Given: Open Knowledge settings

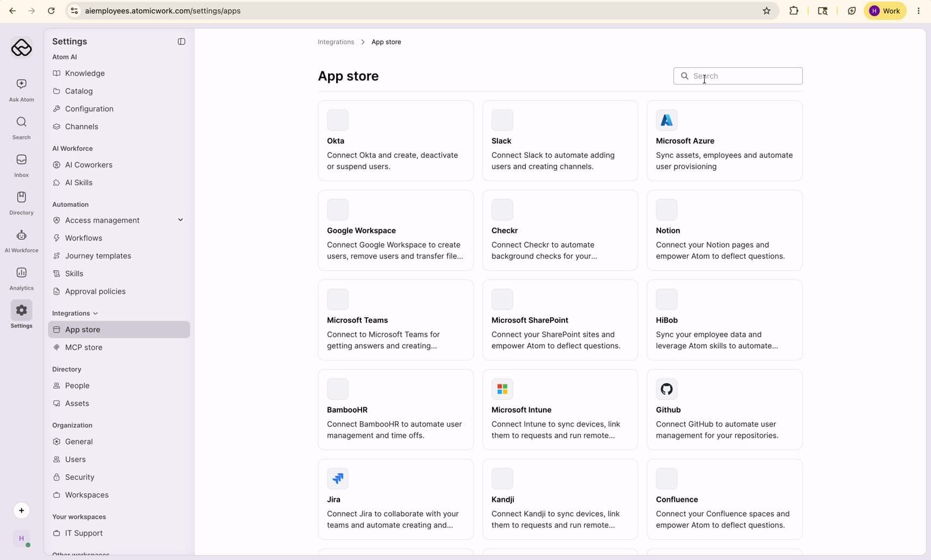Looking at the screenshot, I should 119,73.
